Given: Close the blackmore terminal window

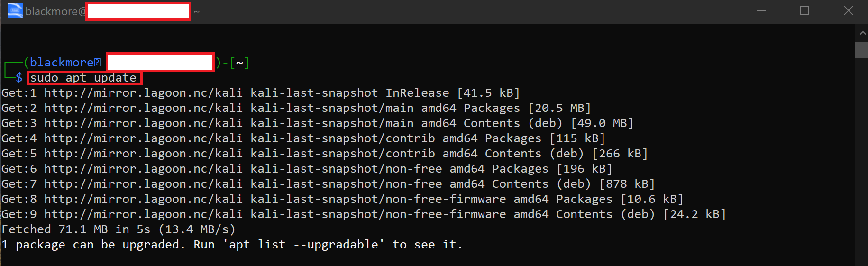Looking at the screenshot, I should 848,10.
